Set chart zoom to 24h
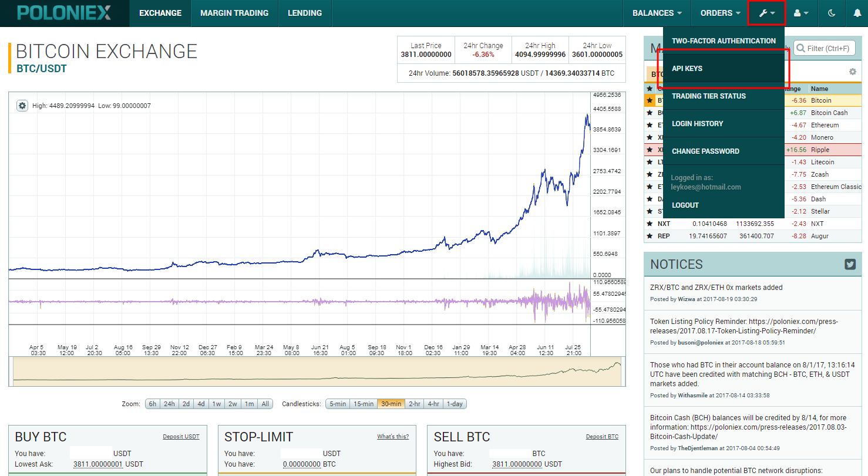 point(169,404)
